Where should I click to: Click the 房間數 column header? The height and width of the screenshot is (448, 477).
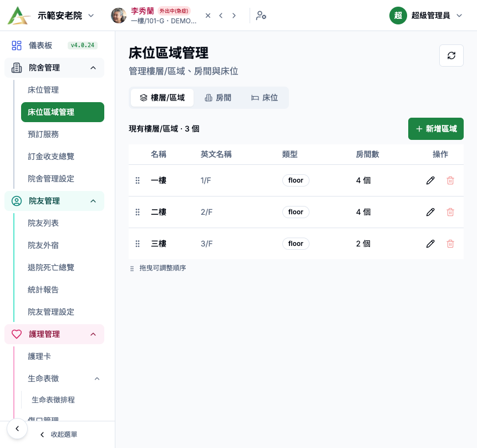click(x=368, y=154)
